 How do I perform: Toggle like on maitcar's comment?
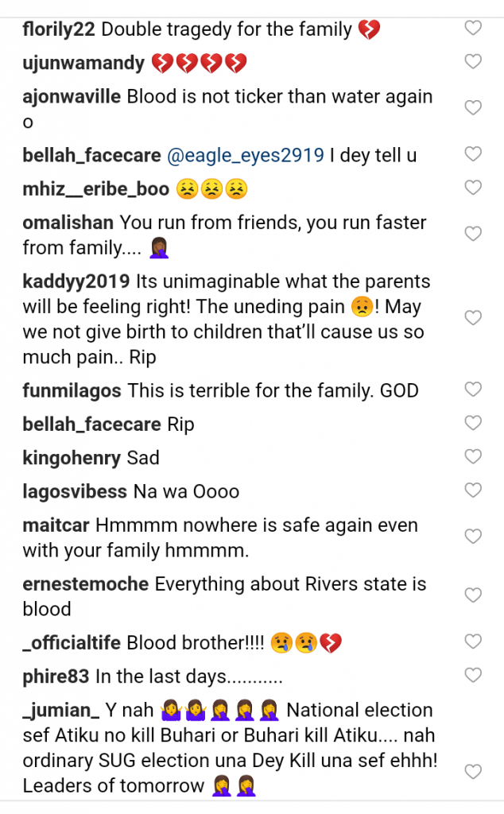tap(473, 537)
